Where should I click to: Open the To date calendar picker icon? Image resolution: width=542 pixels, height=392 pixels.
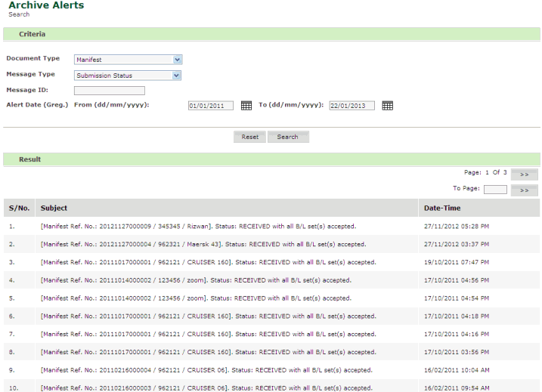[387, 106]
